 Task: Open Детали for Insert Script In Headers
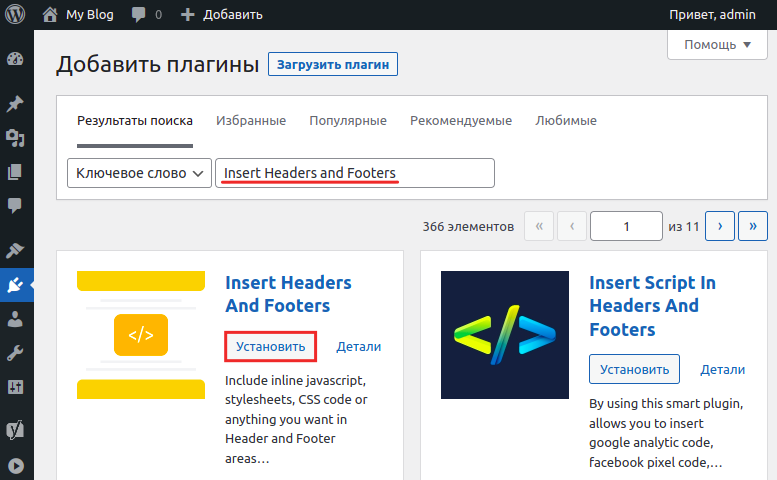click(x=722, y=370)
